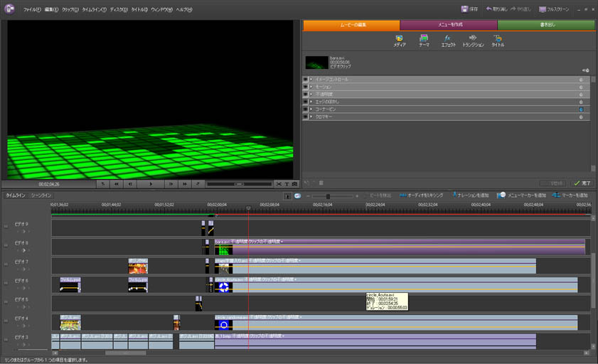The height and width of the screenshot is (364, 598).
Task: Toggle visibility of モーション effect
Action: tap(306, 86)
